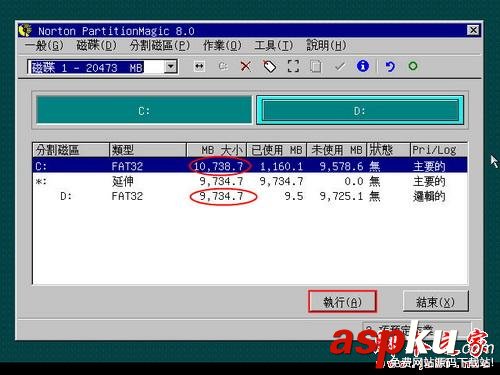Open the 工具(T) menu
Viewport: 500px width, 375px height.
click(274, 45)
